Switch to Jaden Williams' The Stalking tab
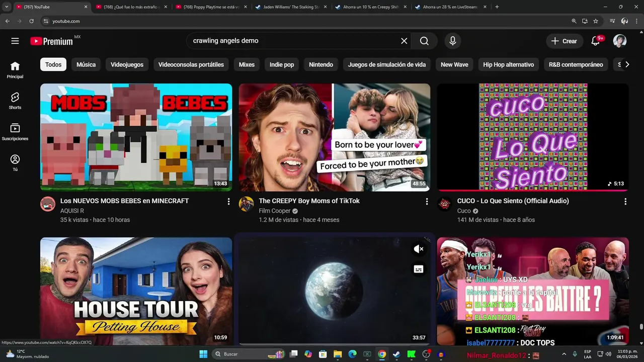This screenshot has width=644, height=362. pos(291,7)
